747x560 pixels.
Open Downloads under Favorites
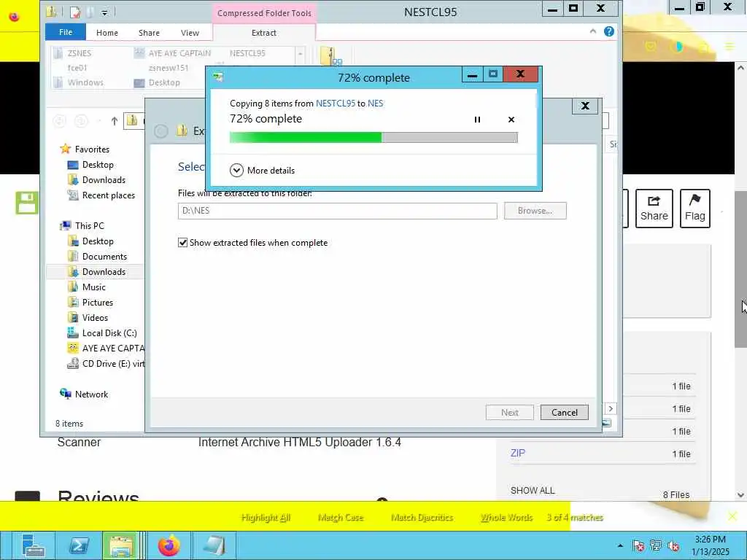pos(104,180)
